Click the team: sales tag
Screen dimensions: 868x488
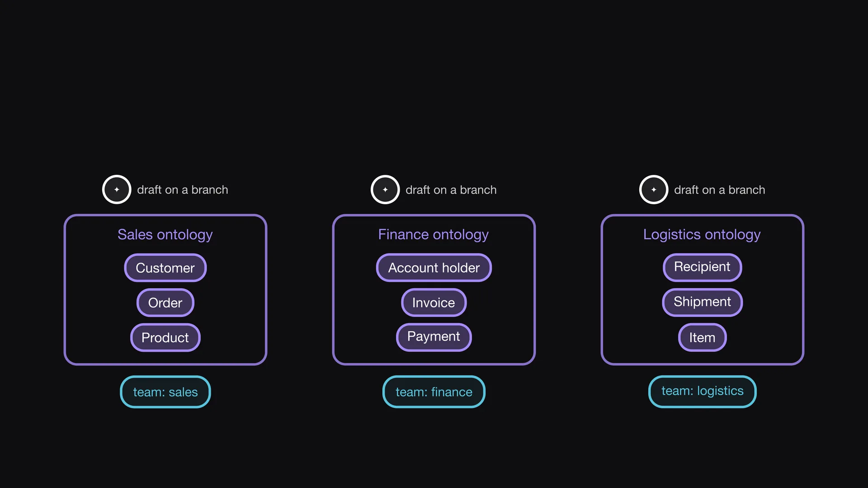coord(165,392)
